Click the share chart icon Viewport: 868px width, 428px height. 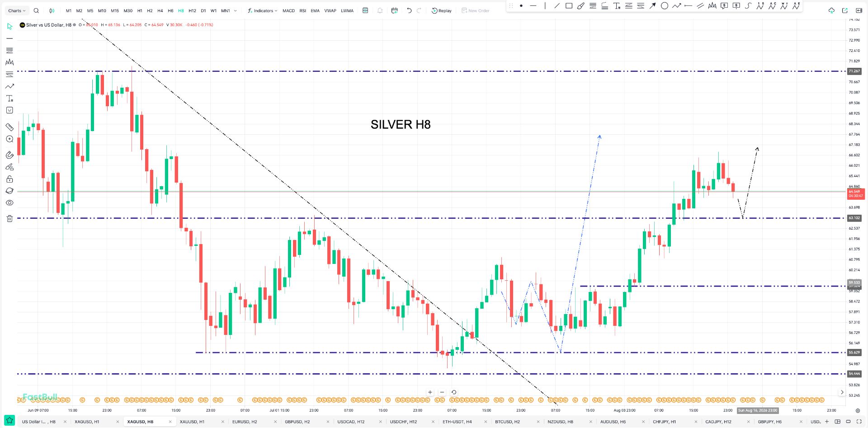(845, 11)
